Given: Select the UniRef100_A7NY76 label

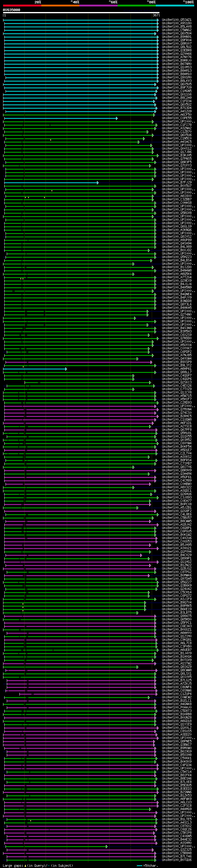Looking at the screenshot, I should [x=177, y=57].
